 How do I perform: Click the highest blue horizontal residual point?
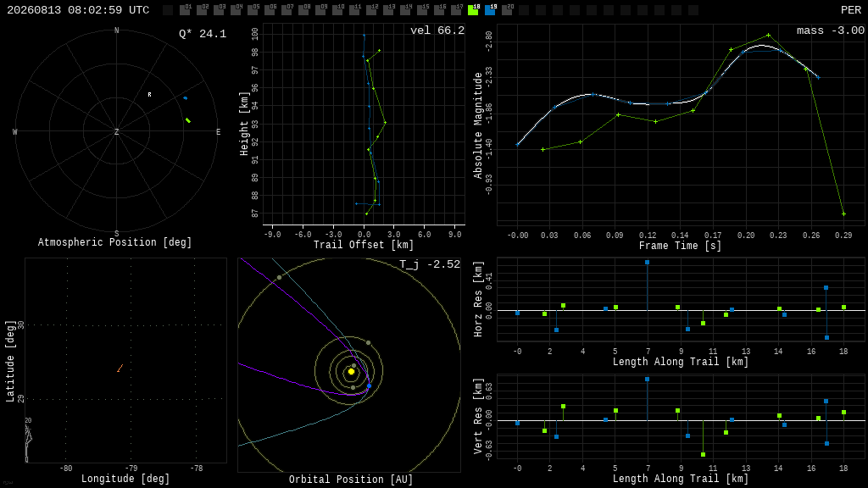coord(647,263)
